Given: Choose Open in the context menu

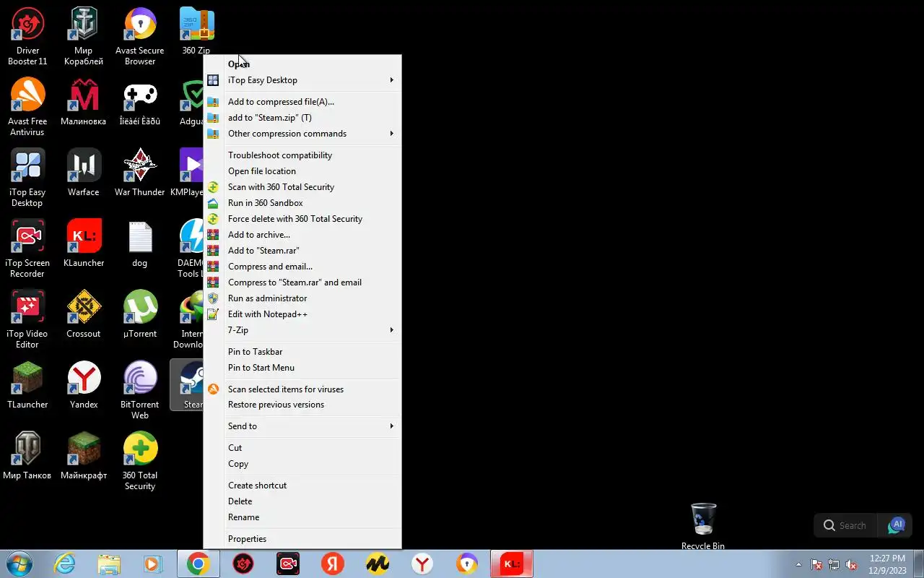Looking at the screenshot, I should [x=302, y=64].
